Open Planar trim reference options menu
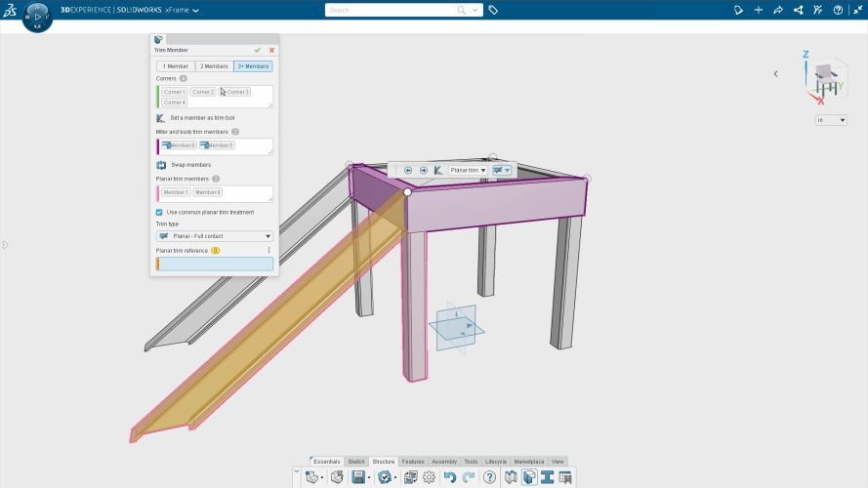This screenshot has height=488, width=868. (269, 250)
